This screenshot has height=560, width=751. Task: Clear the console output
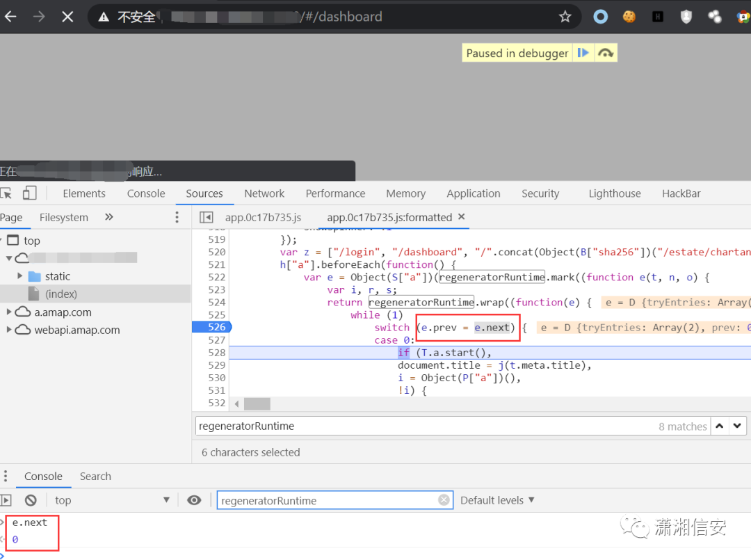31,501
